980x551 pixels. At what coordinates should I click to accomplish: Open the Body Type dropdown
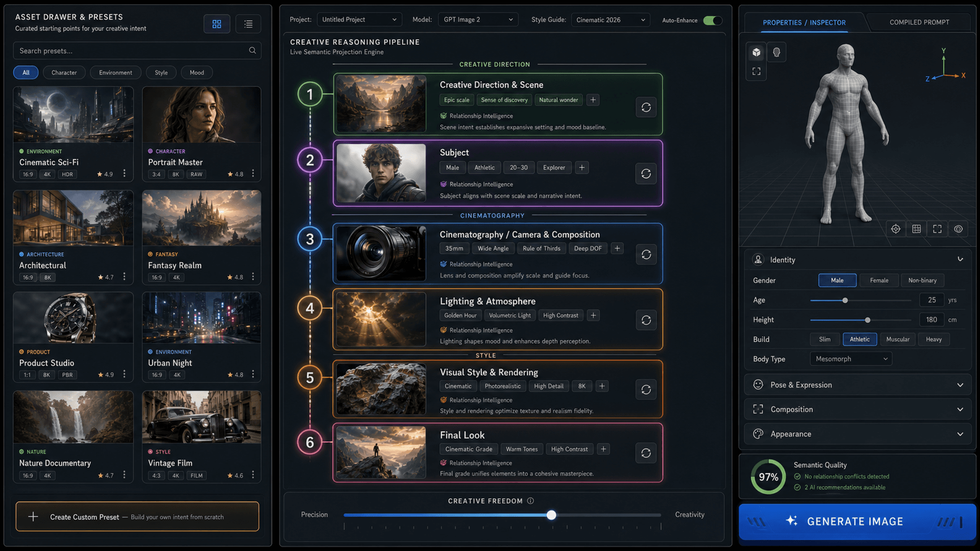[x=851, y=359]
